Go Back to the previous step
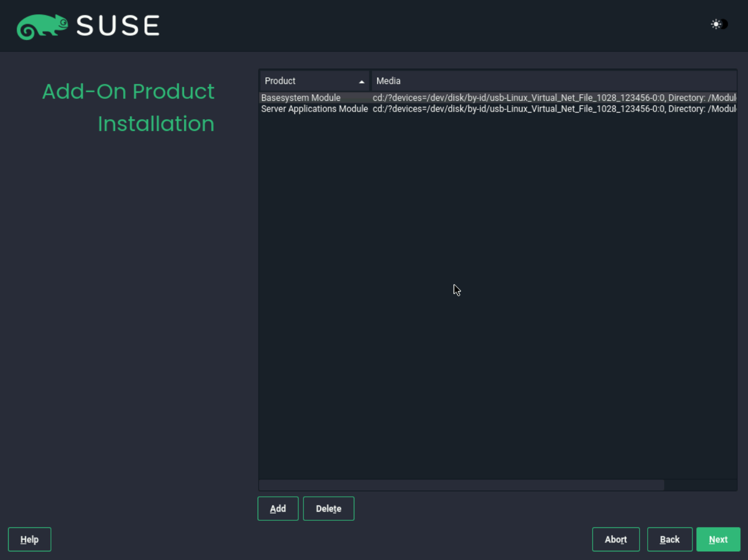 (670, 539)
